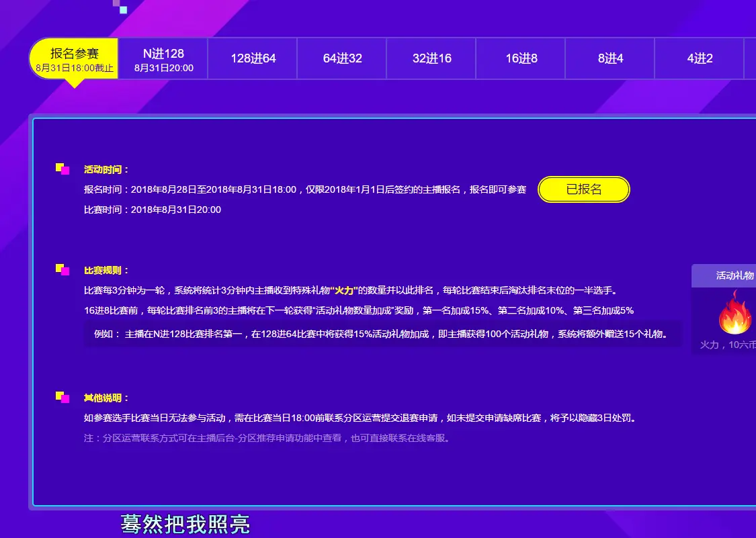Click the 如参赛选手比赛当日无法参与活动 notice line
This screenshot has height=538, width=756.
pos(362,418)
